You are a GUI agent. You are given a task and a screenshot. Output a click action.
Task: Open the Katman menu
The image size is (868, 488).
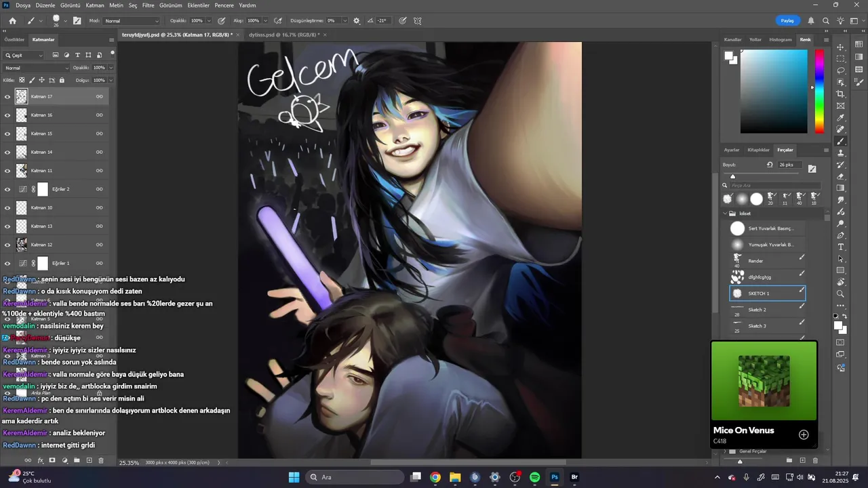(95, 5)
